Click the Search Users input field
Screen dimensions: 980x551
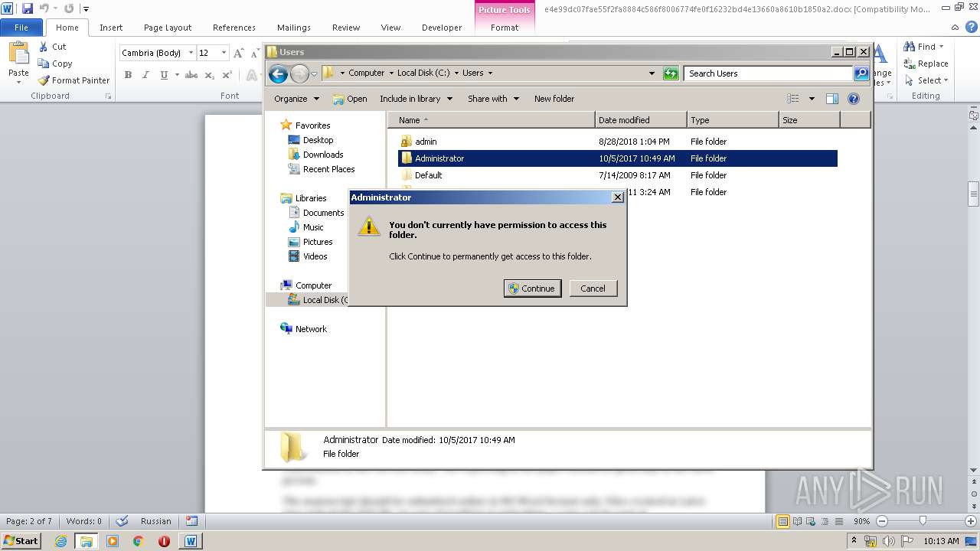coord(767,73)
